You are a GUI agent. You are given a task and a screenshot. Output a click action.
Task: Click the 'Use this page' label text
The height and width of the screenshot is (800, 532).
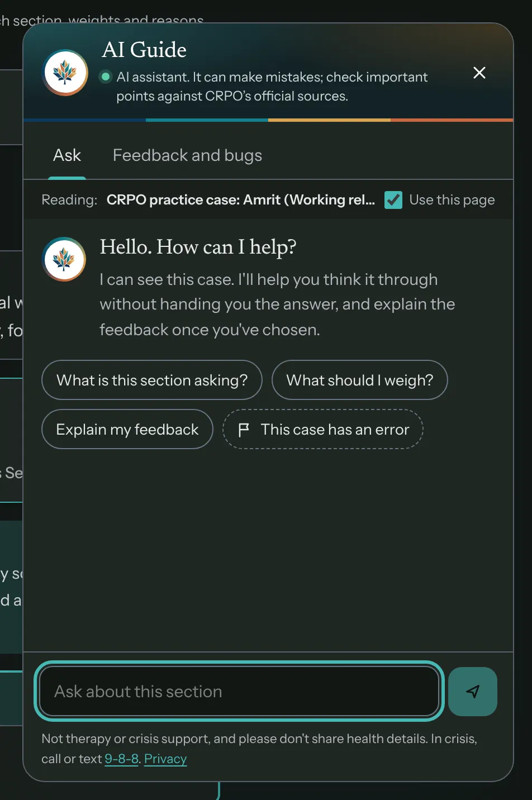pyautogui.click(x=452, y=200)
